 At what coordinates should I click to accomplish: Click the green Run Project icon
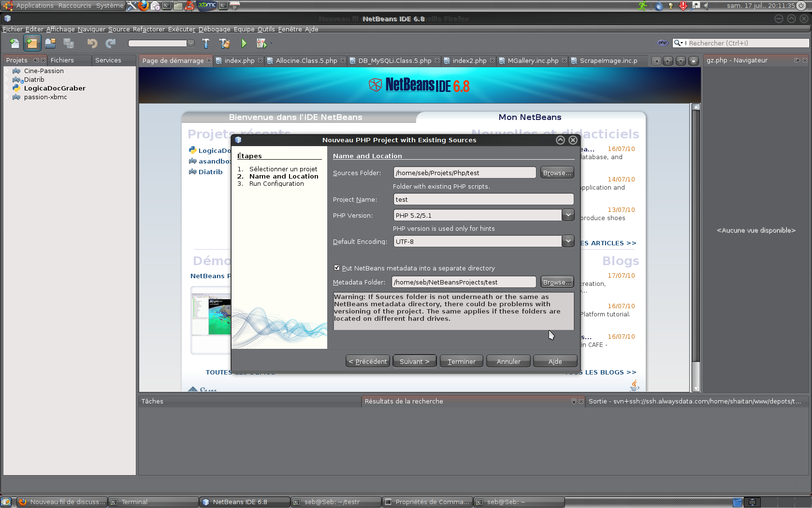point(244,43)
